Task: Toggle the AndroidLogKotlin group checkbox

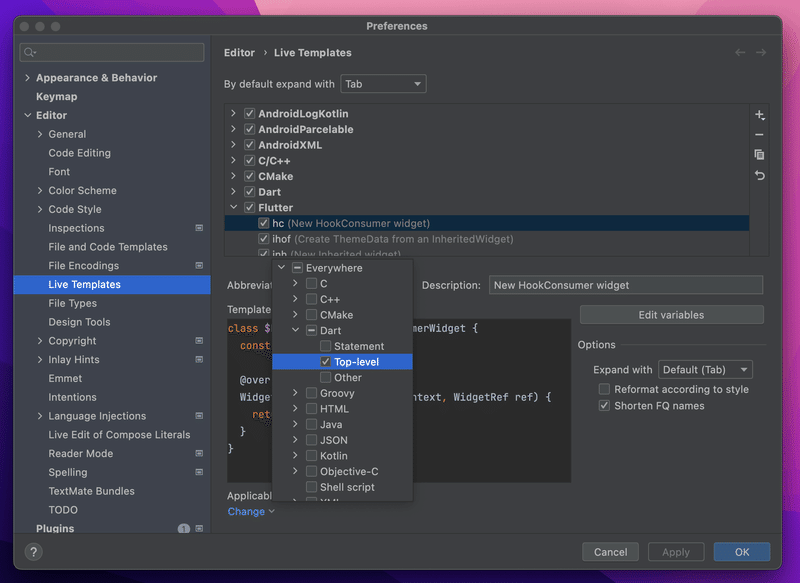Action: [249, 113]
